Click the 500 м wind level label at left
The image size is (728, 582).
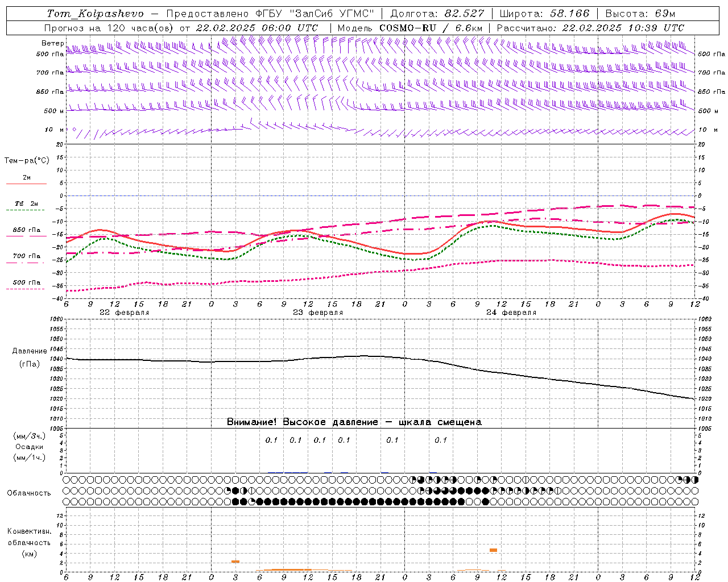click(55, 111)
